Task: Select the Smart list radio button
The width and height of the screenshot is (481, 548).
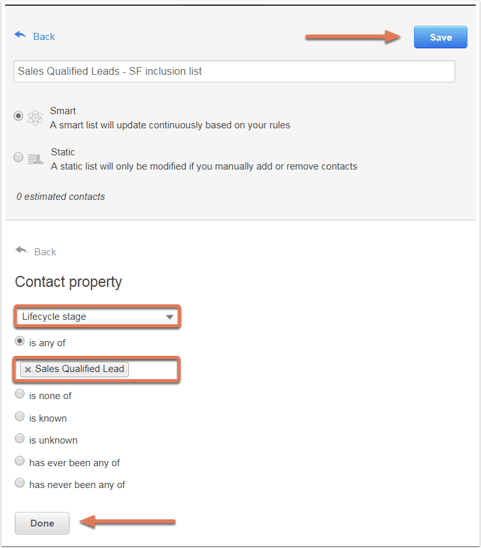Action: pyautogui.click(x=18, y=116)
